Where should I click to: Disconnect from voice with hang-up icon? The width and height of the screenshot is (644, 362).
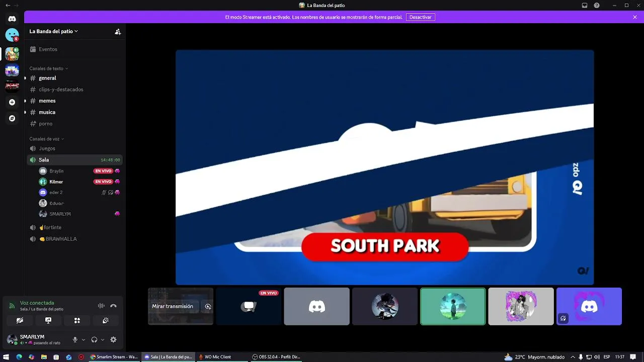coord(113,306)
